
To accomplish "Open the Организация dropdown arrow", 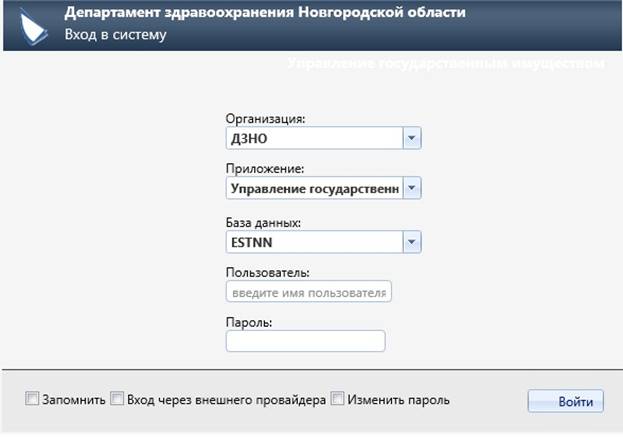I will click(412, 138).
